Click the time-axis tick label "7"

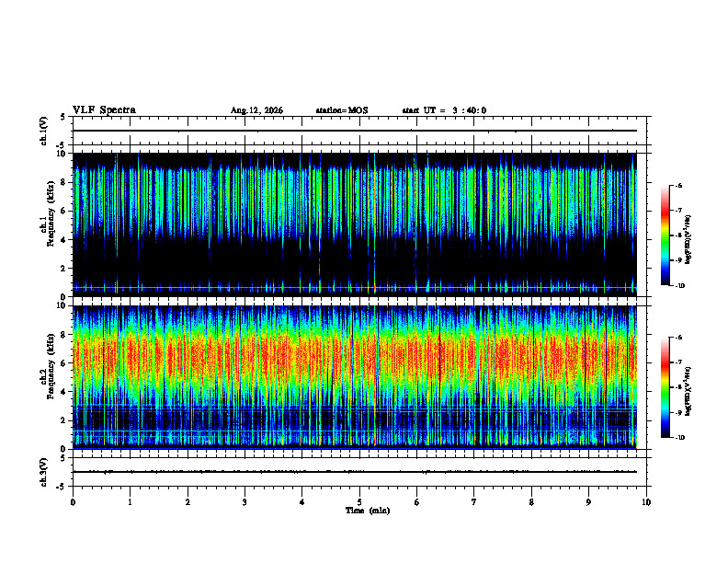pos(474,502)
